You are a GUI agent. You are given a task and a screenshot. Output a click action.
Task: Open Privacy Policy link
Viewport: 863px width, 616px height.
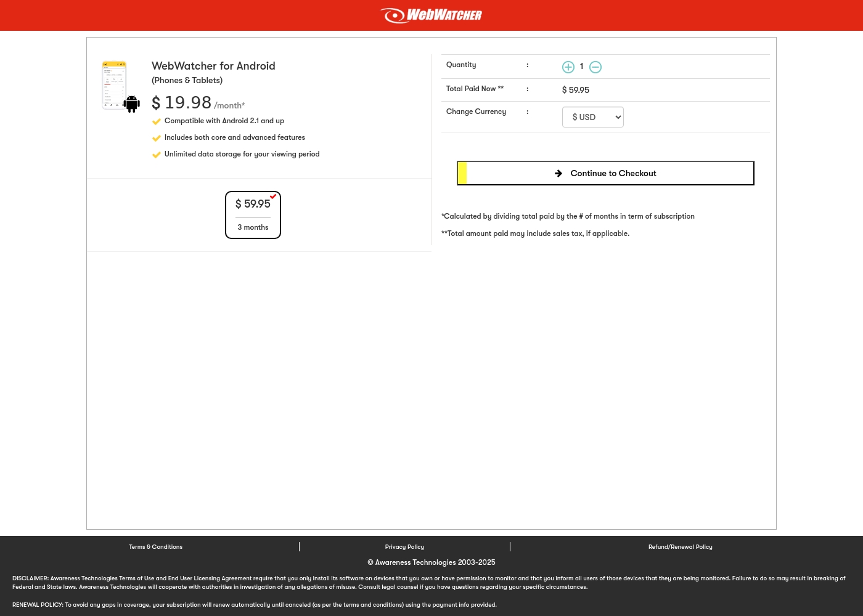[x=404, y=547]
